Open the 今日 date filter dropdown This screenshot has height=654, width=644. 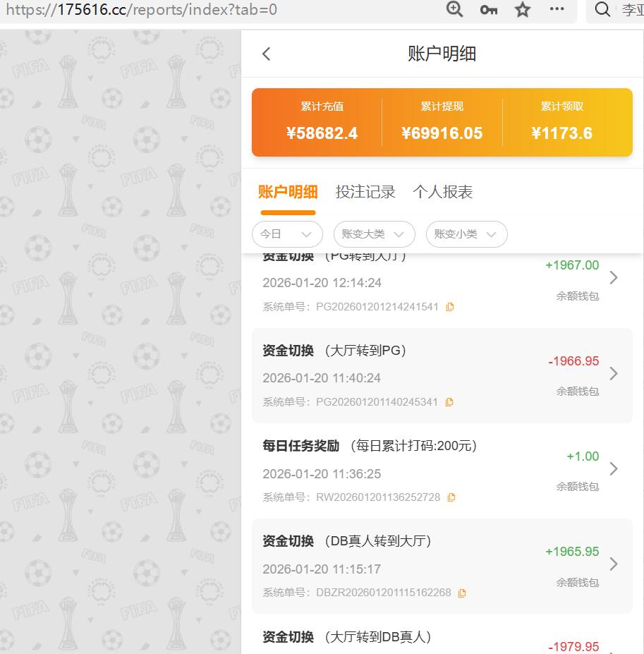(x=287, y=234)
